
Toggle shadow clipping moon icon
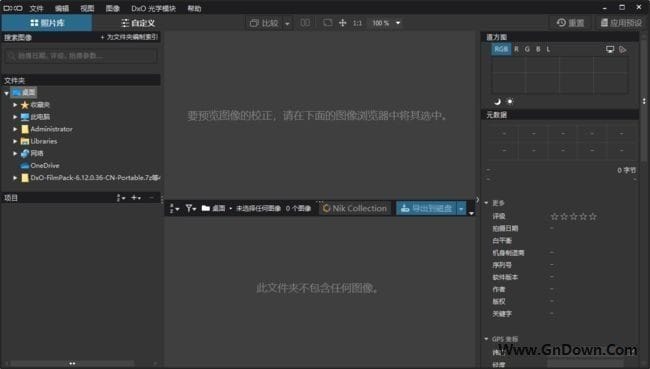pos(497,102)
